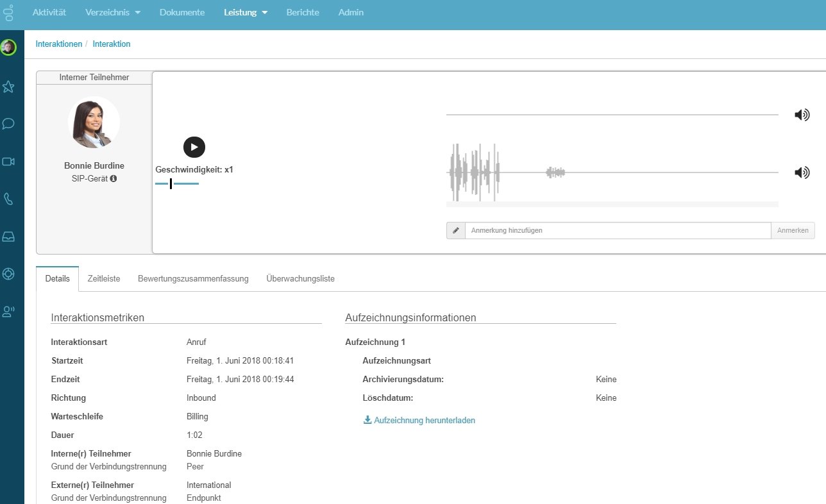Screen dimensions: 826x504
Task: Click Bonnie Burdine in Interne(r) Teilnehmer row
Action: (x=214, y=454)
